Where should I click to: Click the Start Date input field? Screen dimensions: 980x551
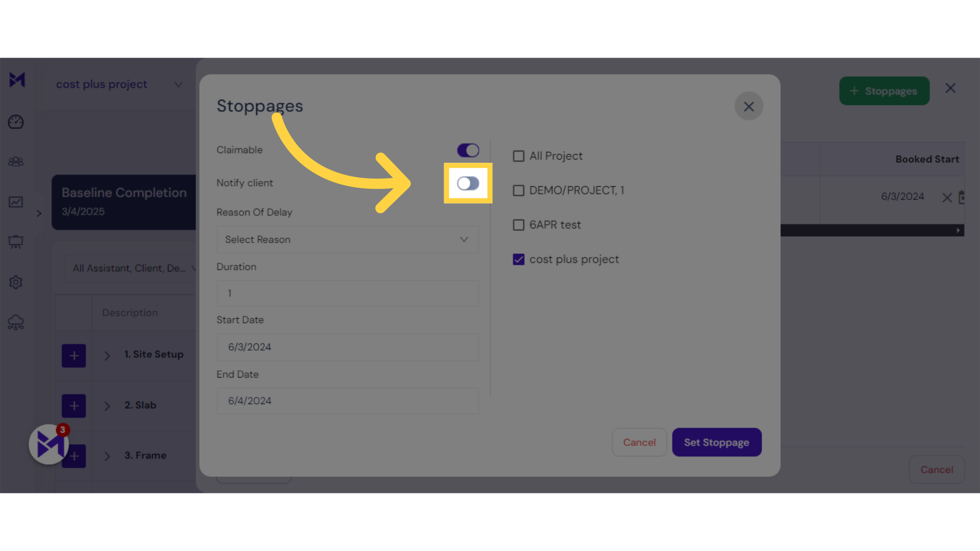[x=347, y=346]
